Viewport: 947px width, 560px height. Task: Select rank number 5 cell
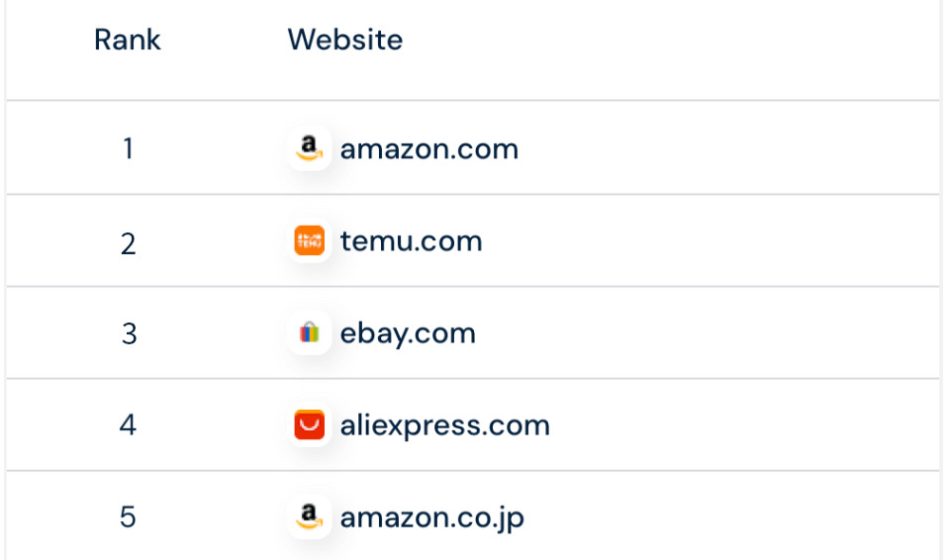click(128, 517)
